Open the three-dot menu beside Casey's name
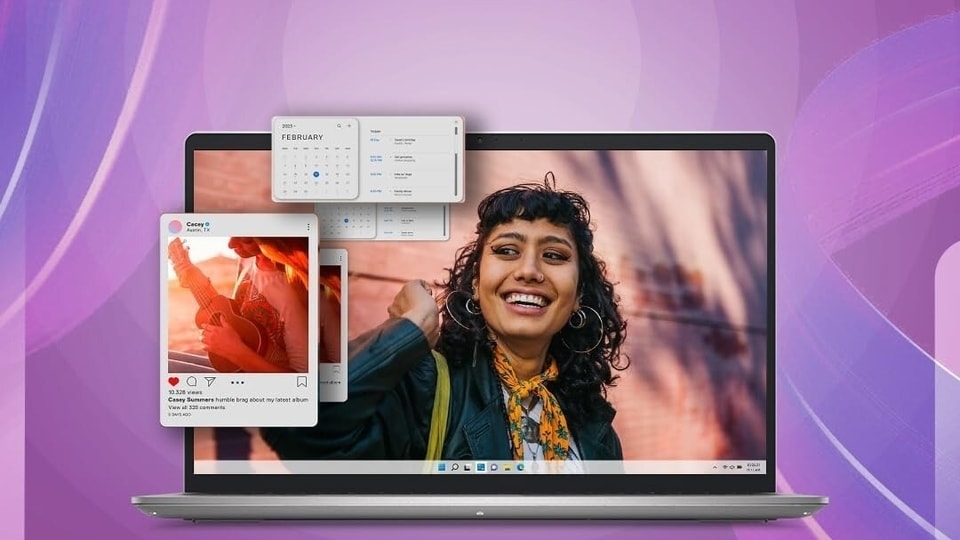The height and width of the screenshot is (540, 960). [x=308, y=227]
